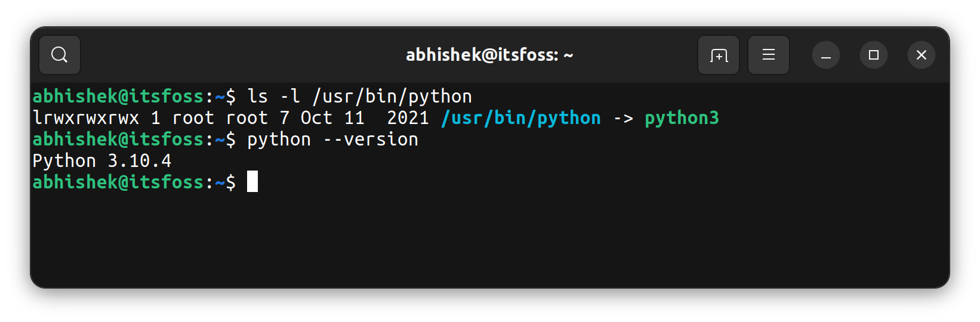The height and width of the screenshot is (322, 980).
Task: Click the '->' arrow in symlink output
Action: (x=623, y=118)
